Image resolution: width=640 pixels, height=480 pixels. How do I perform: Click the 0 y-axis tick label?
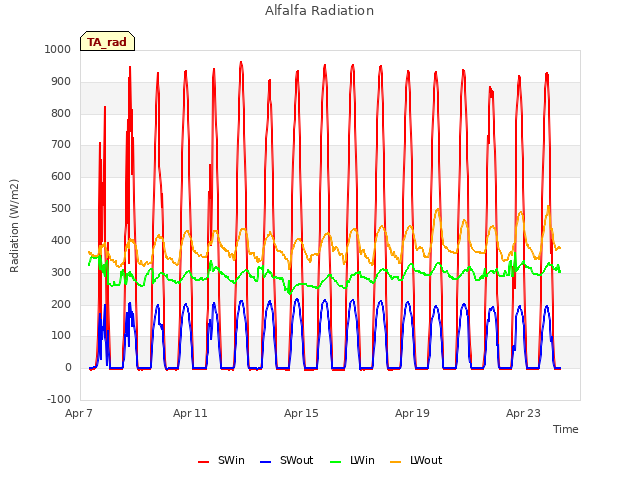[x=68, y=367]
